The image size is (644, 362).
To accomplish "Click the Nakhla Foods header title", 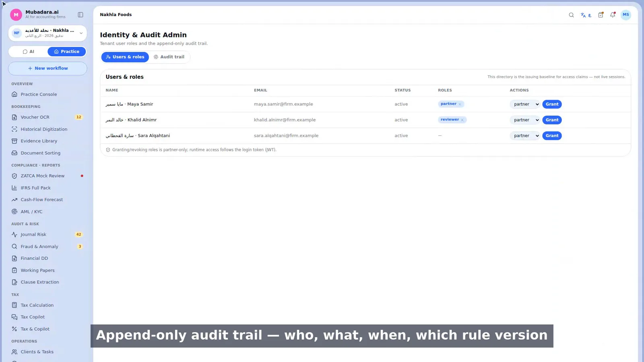I will click(x=116, y=14).
